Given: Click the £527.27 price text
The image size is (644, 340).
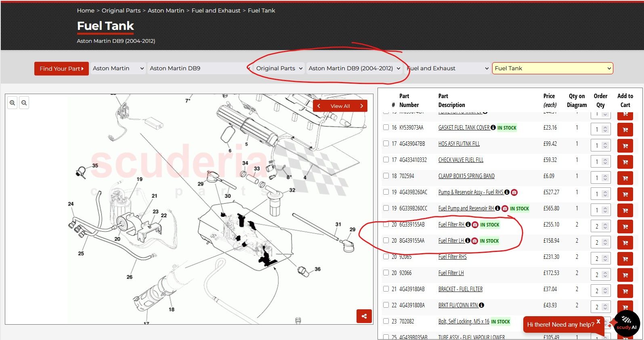Looking at the screenshot, I should tap(551, 192).
